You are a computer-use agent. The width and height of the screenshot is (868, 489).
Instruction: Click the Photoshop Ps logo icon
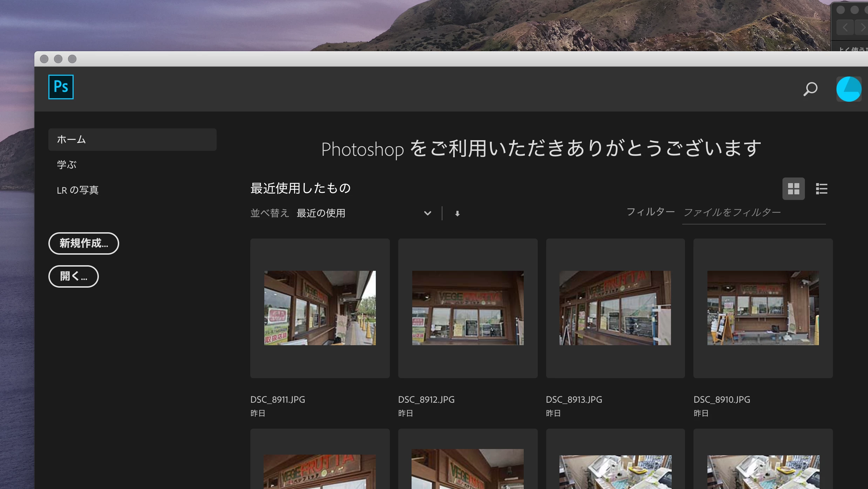[61, 87]
